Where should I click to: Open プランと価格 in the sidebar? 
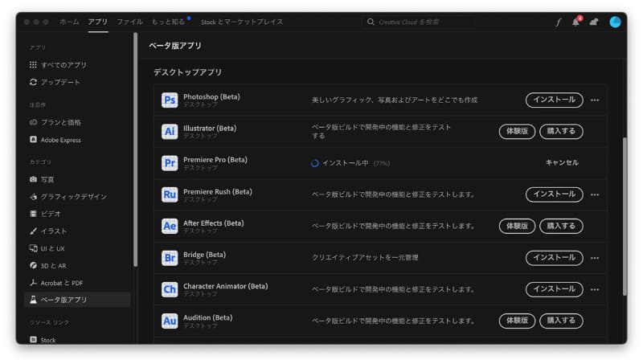pos(55,122)
